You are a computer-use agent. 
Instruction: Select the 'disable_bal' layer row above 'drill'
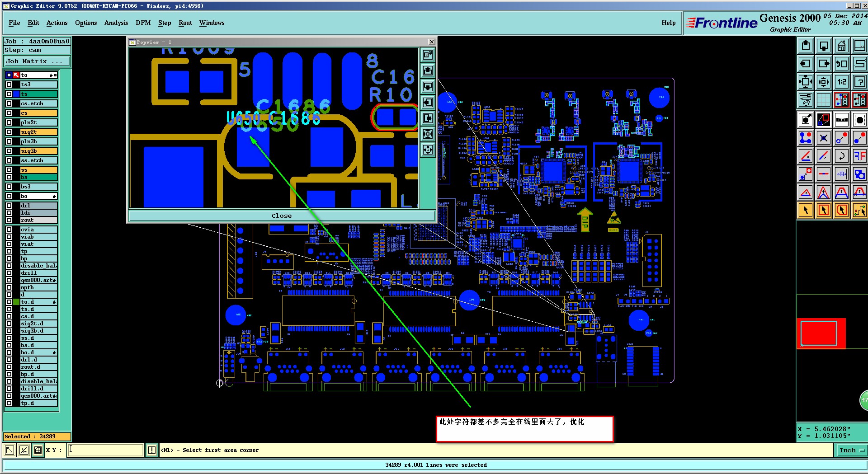pos(38,266)
